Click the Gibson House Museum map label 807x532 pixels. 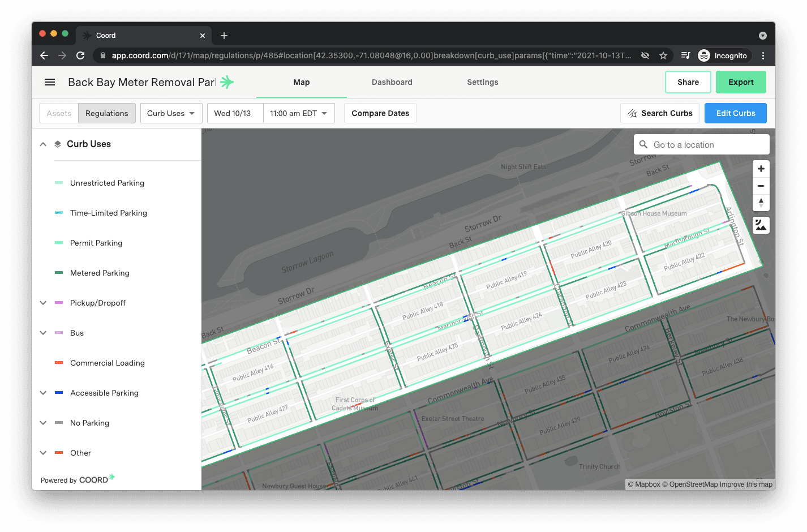654,213
